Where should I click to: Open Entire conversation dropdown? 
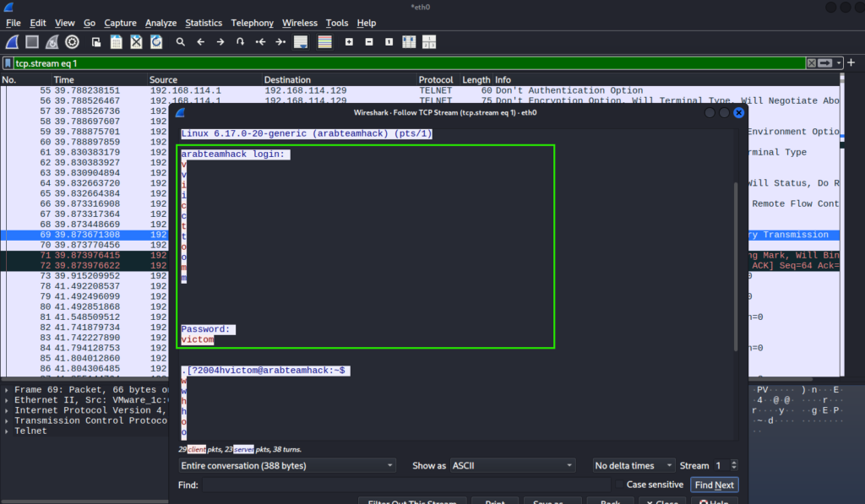(287, 465)
